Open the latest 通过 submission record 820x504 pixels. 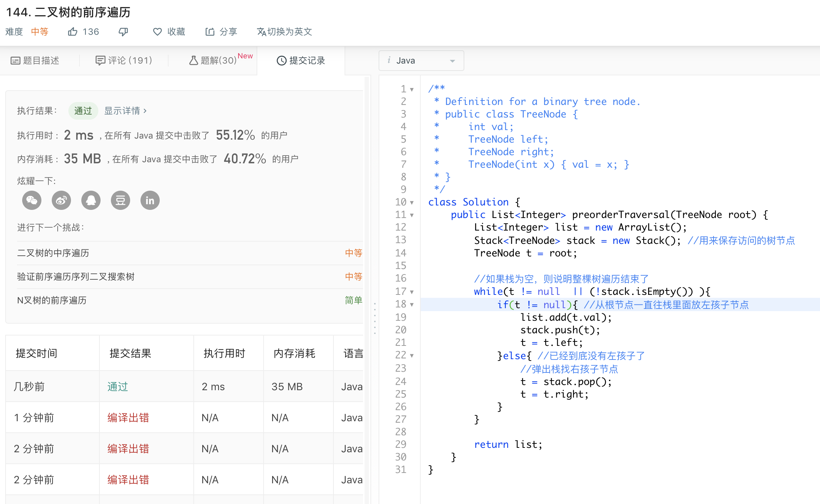point(118,386)
